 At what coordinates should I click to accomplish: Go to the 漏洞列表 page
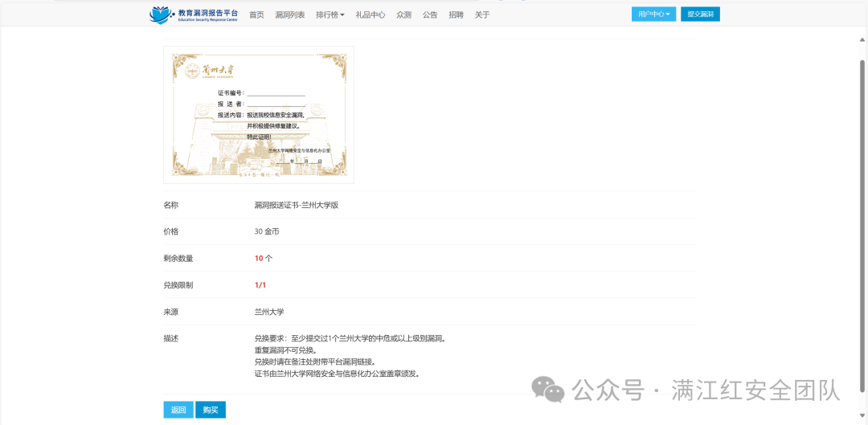tap(290, 15)
